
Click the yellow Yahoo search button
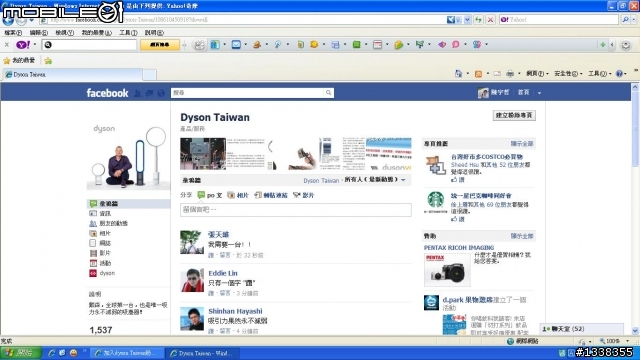click(x=160, y=45)
